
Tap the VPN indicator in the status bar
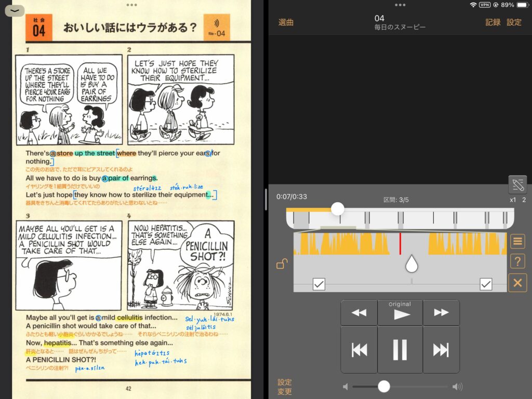[485, 5]
